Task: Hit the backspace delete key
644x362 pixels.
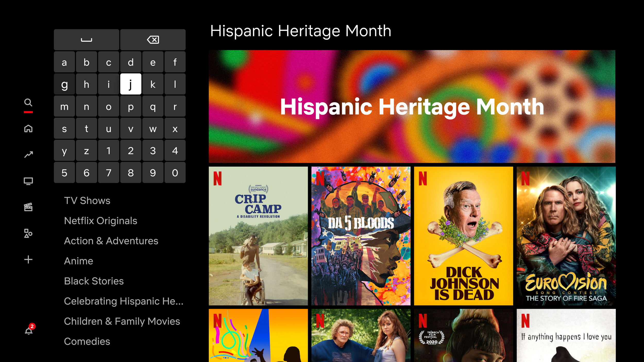Action: pyautogui.click(x=153, y=40)
